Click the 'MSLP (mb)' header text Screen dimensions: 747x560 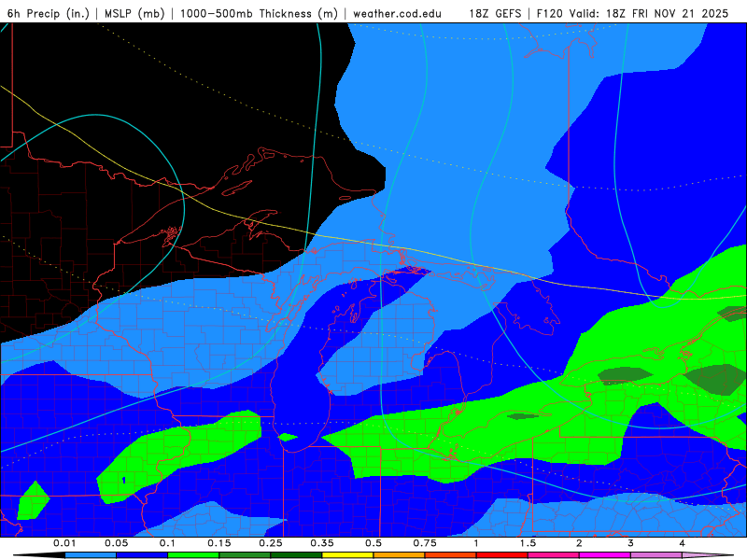(x=134, y=13)
